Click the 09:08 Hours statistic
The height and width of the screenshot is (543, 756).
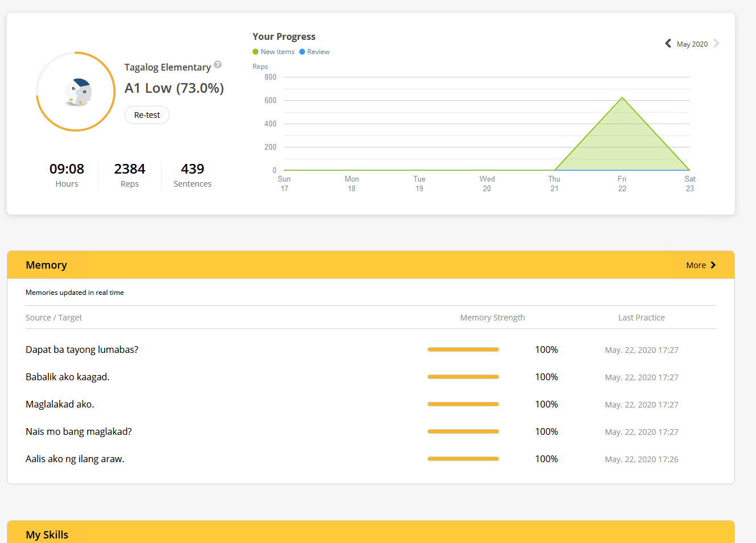(67, 175)
